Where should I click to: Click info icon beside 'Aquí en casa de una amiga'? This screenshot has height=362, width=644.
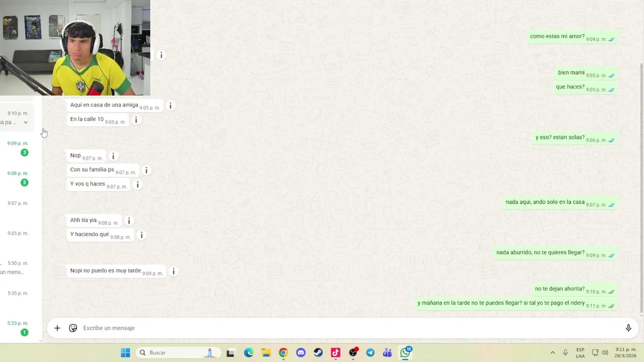[x=170, y=106]
